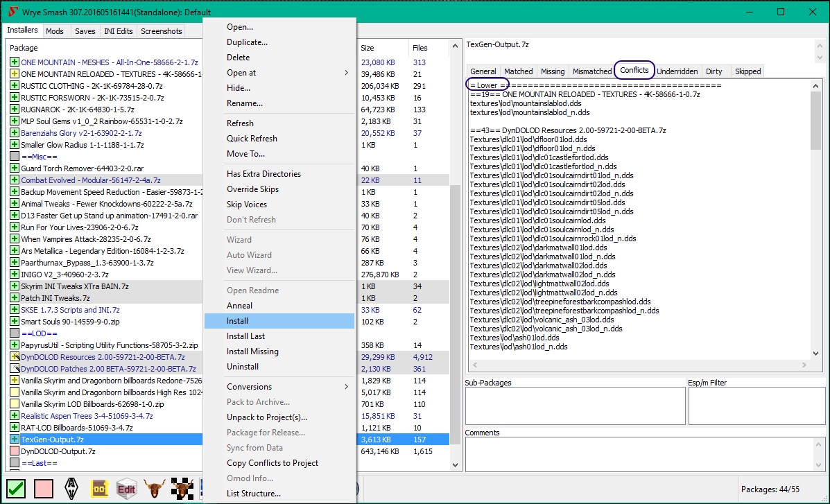The height and width of the screenshot is (504, 830).
Task: Launch Skyrim via the dragon logo icon
Action: (71, 488)
